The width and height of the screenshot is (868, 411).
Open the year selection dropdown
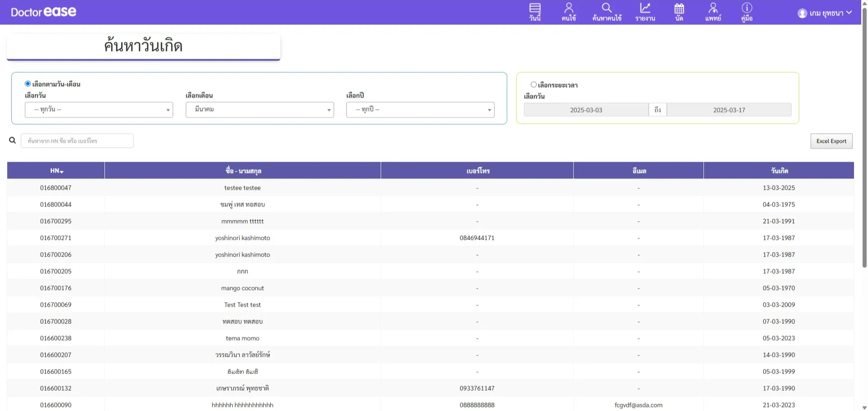(420, 110)
